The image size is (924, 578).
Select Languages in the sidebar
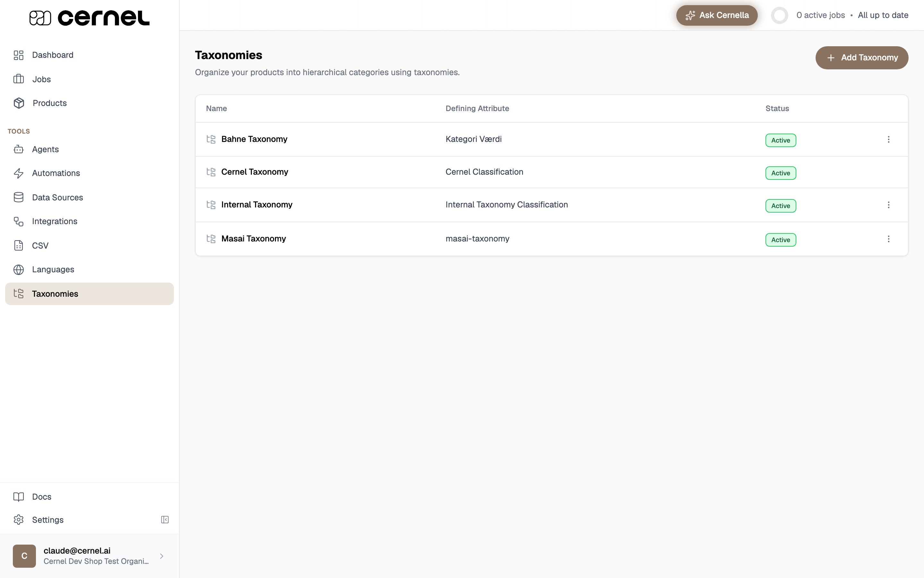pos(89,269)
